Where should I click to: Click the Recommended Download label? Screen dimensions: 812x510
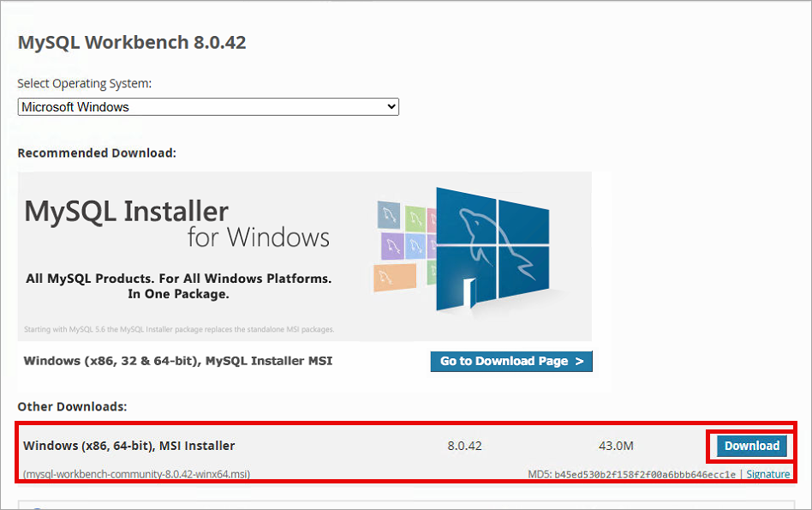coord(97,153)
